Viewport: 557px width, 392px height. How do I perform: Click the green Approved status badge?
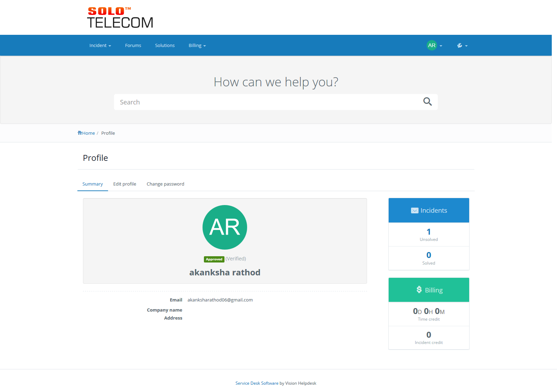tap(214, 259)
